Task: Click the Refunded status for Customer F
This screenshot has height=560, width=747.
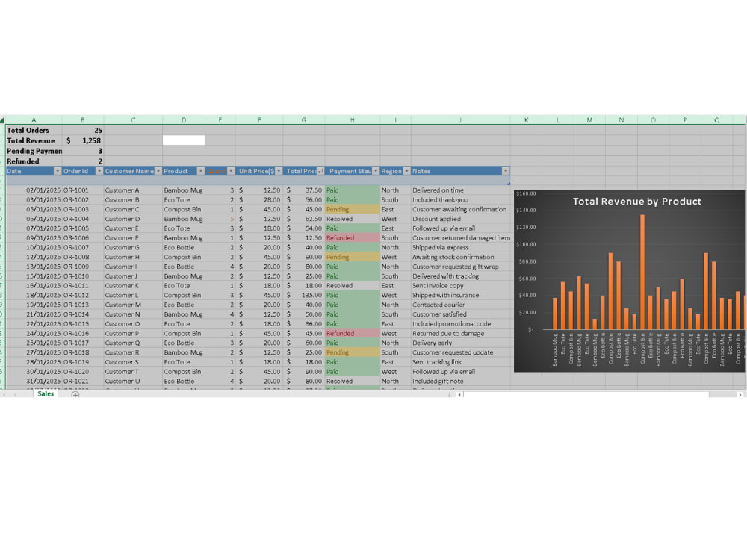Action: [x=353, y=237]
